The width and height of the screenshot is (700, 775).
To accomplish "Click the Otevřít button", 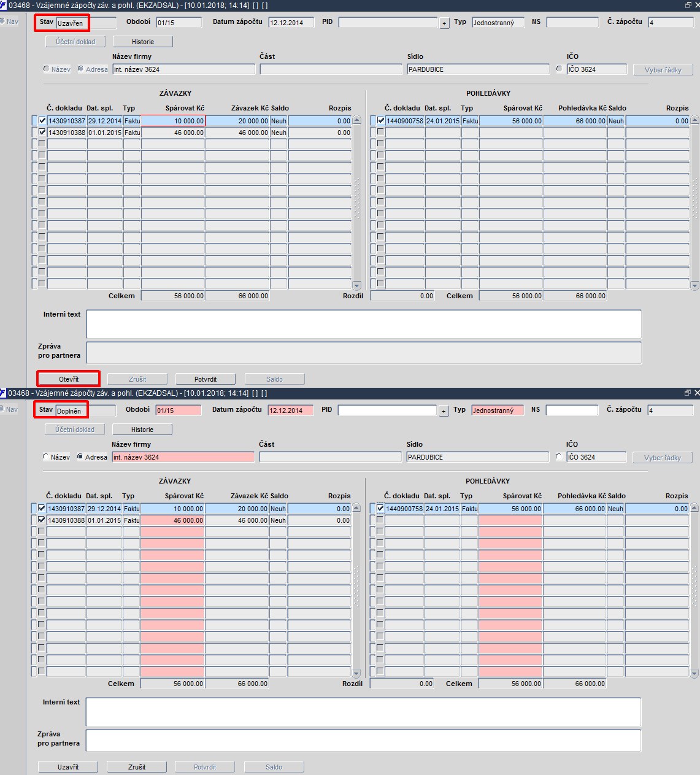I will [x=69, y=379].
